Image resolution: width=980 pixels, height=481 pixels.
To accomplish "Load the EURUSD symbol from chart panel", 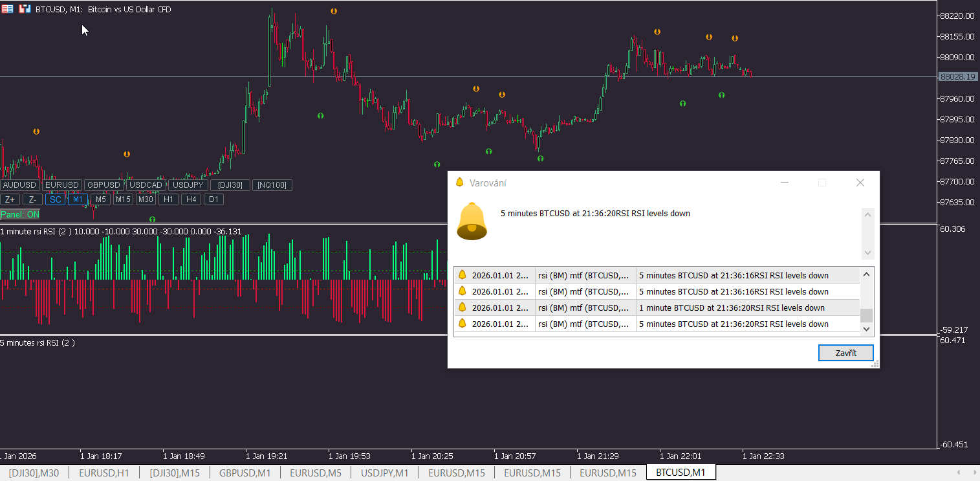I will 62,185.
